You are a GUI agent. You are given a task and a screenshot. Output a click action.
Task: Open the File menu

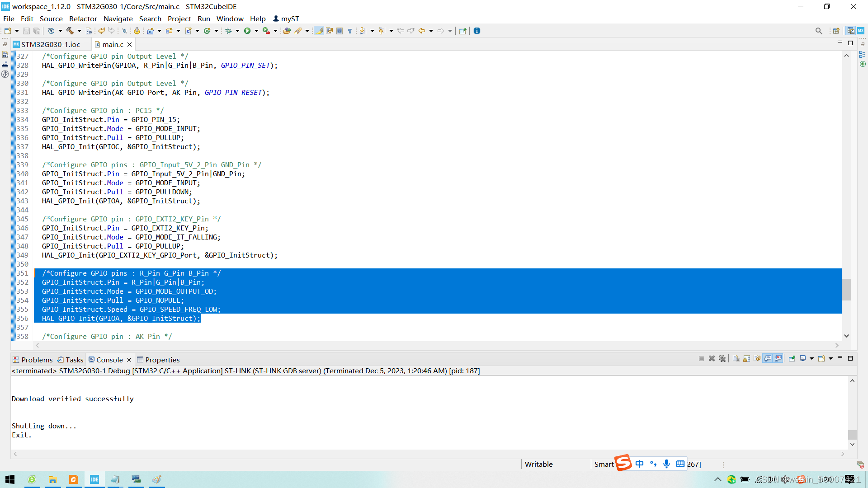click(9, 19)
